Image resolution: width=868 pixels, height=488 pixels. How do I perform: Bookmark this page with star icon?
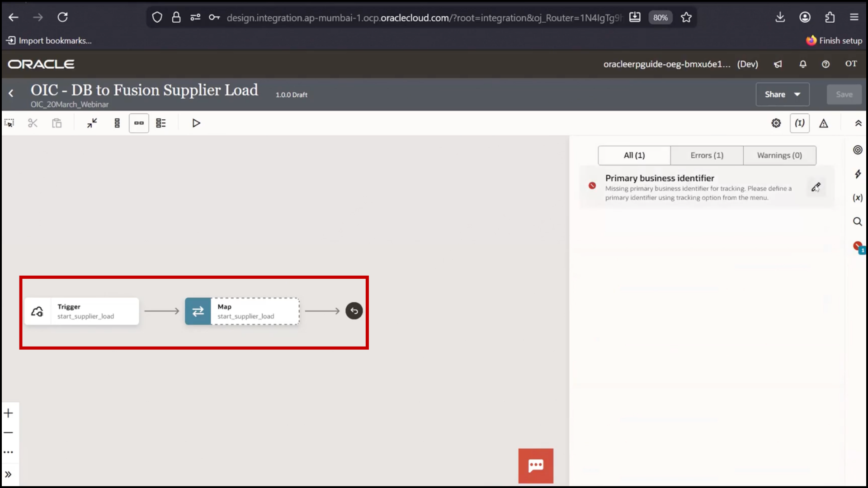686,17
